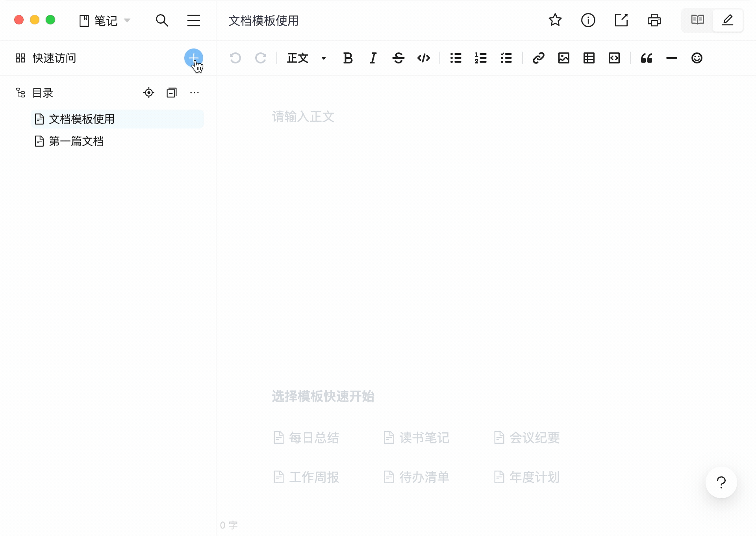Undo the last edit
Screen dimensions: 756x536
point(235,58)
